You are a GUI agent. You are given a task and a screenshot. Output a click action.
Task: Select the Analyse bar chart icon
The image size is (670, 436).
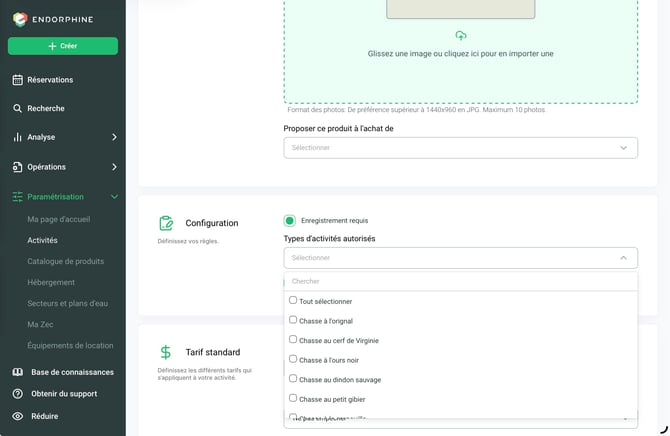click(18, 137)
